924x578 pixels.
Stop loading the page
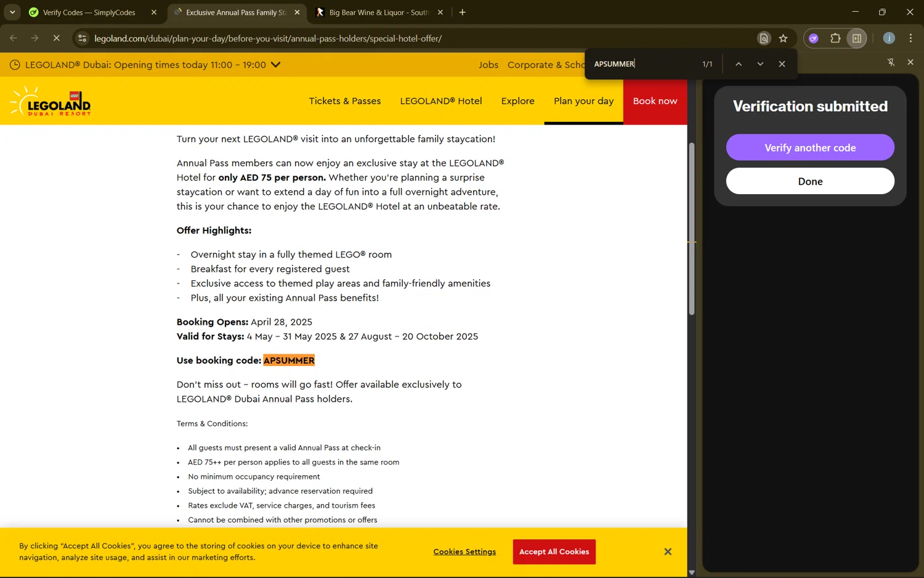tap(56, 38)
